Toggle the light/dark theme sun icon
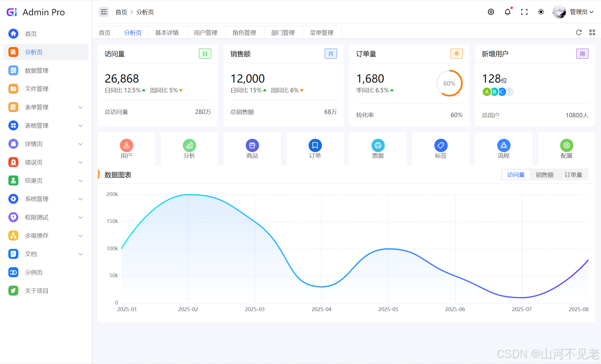 (541, 12)
